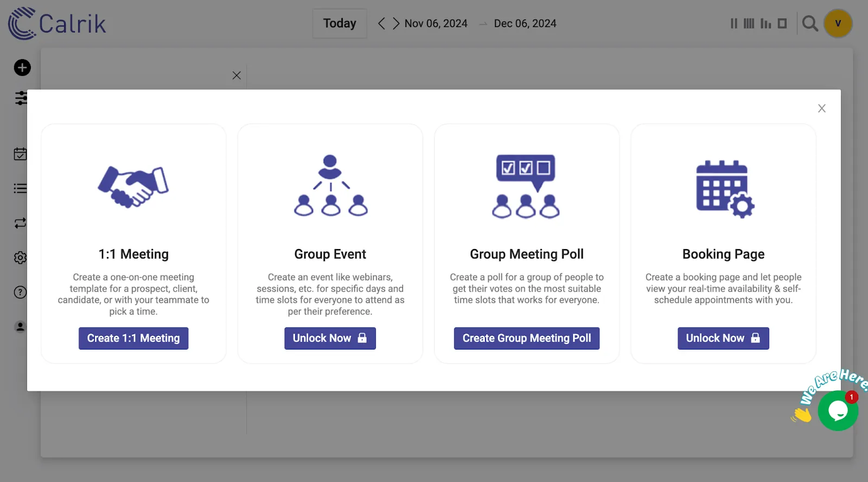
Task: Open the search magnifier icon
Action: [810, 23]
